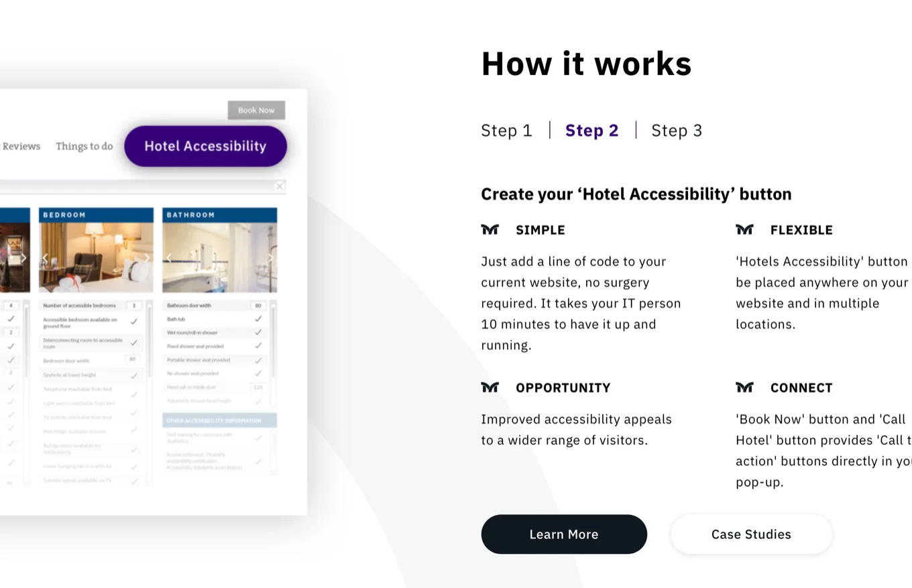Image resolution: width=912 pixels, height=588 pixels.
Task: Click the grey Book Now button
Action: point(256,110)
